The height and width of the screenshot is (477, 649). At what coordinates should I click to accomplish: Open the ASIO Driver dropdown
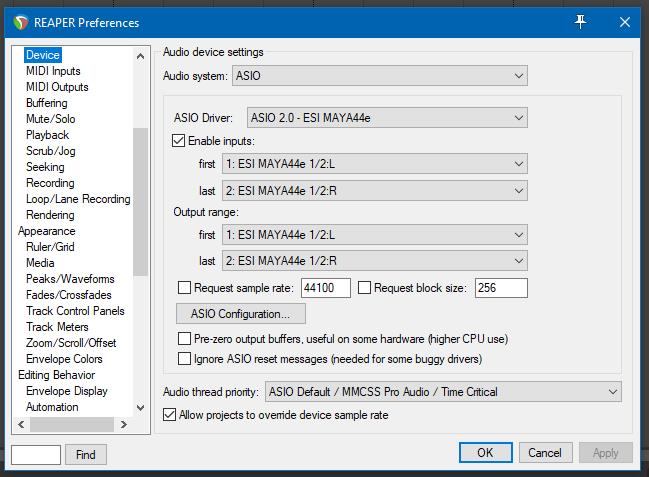[x=387, y=118]
